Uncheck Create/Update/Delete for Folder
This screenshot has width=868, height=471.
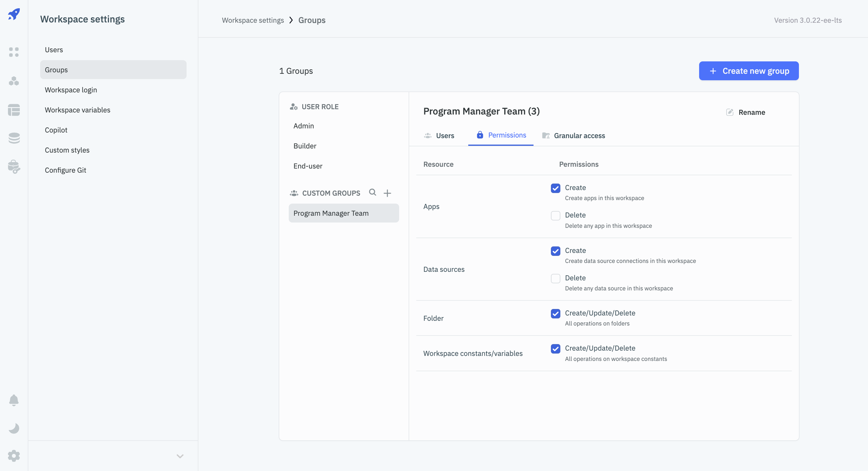click(555, 314)
